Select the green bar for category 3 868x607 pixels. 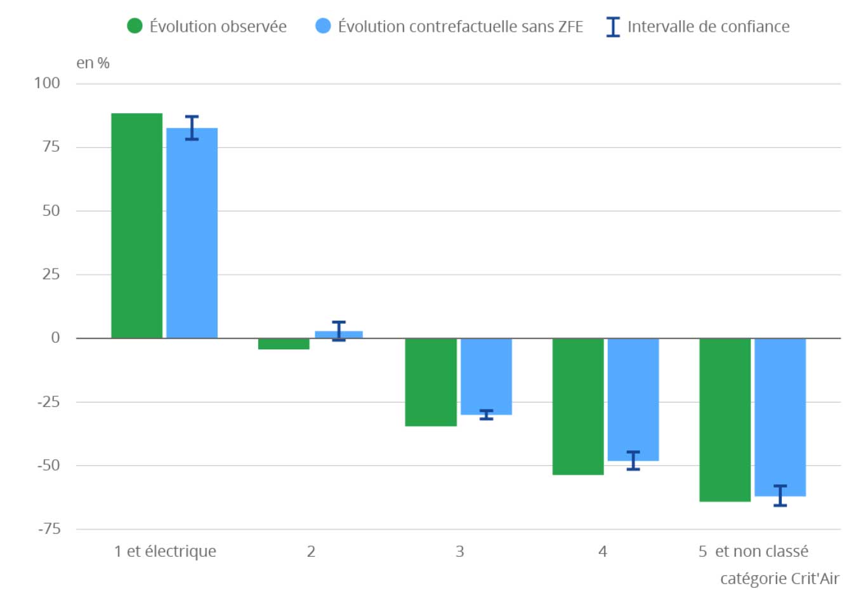tap(431, 382)
